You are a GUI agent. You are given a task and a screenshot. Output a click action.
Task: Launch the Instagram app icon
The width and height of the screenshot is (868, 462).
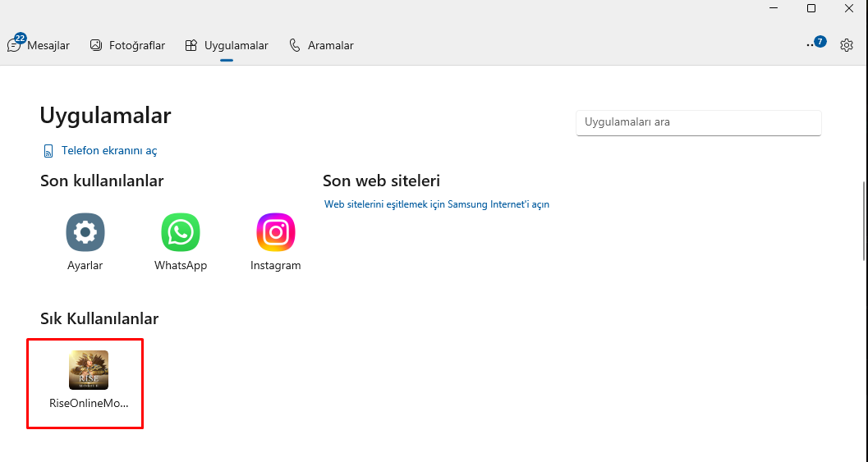[x=276, y=232]
